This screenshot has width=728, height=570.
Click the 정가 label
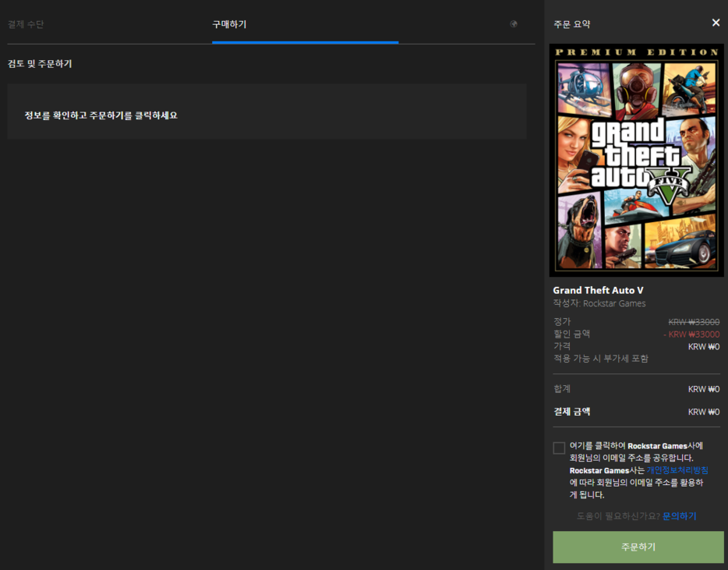click(x=562, y=321)
